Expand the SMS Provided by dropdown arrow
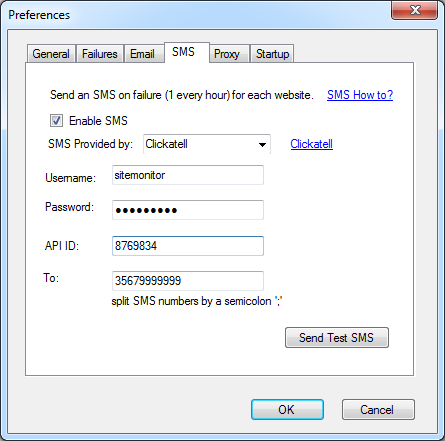Viewport: 445px width, 441px height. click(x=262, y=144)
